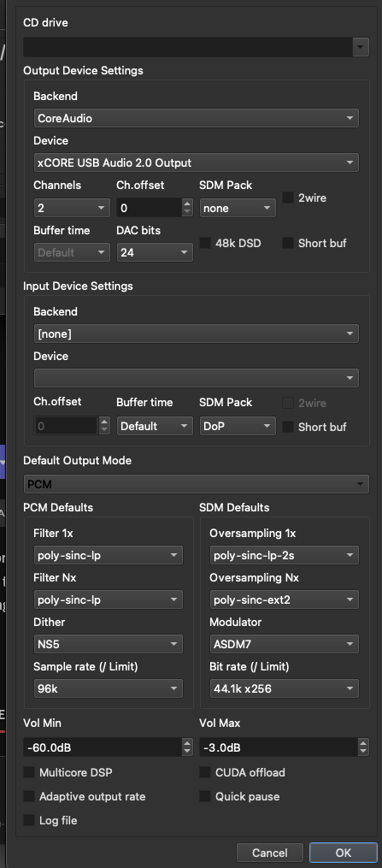Open the Bit rate 44.1k x256 dropdown
Image resolution: width=382 pixels, height=868 pixels.
tap(285, 688)
